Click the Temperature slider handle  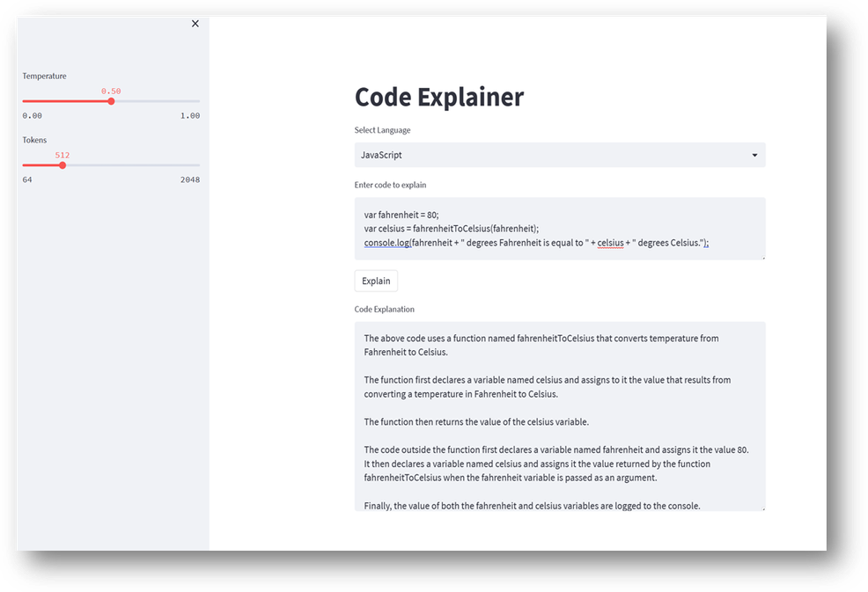point(111,101)
